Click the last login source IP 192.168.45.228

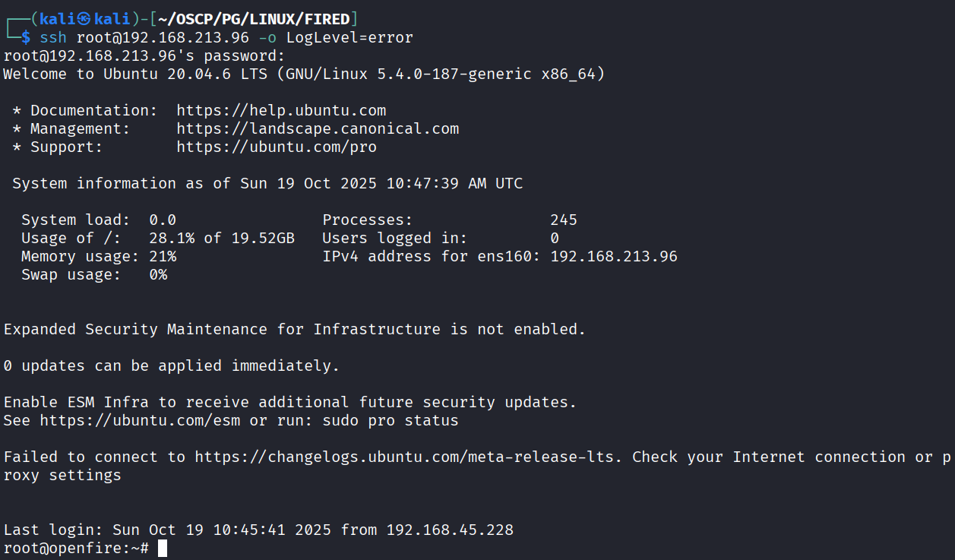pos(450,530)
